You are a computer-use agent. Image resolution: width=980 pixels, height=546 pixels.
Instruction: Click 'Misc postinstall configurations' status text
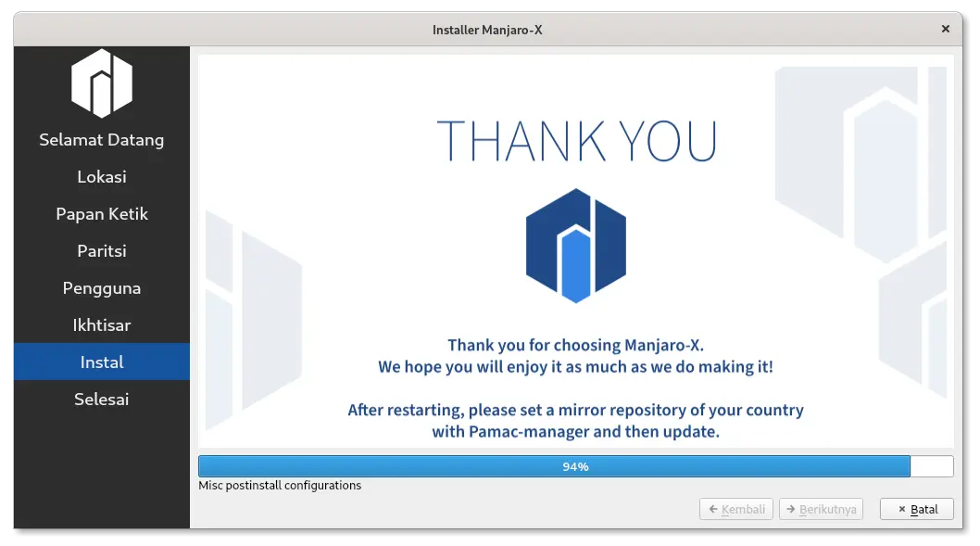coord(280,486)
